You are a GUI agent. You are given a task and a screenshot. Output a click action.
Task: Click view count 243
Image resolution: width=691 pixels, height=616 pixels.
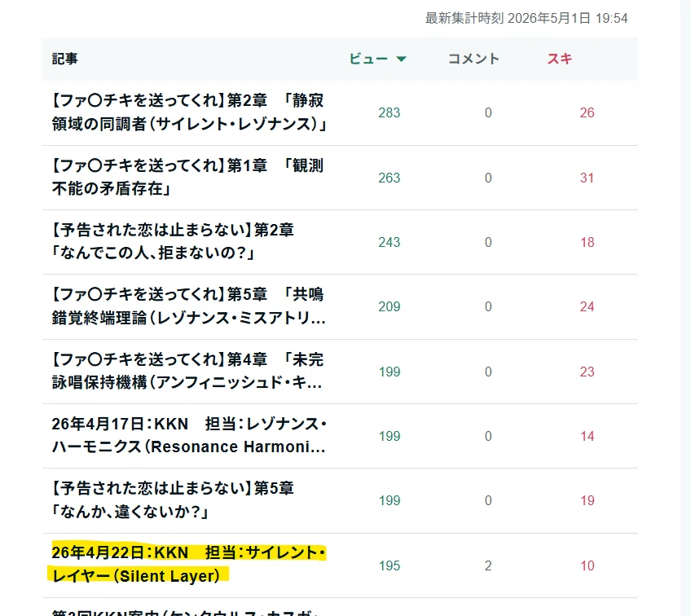[x=390, y=242]
